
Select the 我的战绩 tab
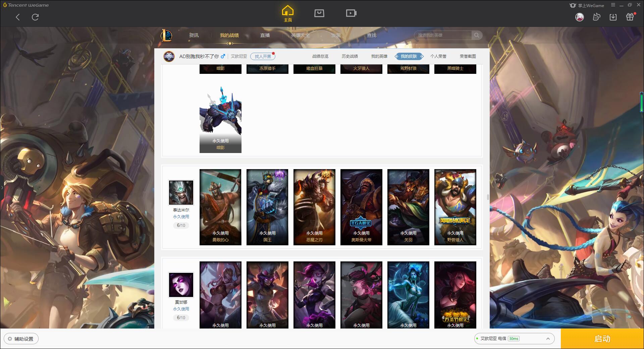[229, 35]
